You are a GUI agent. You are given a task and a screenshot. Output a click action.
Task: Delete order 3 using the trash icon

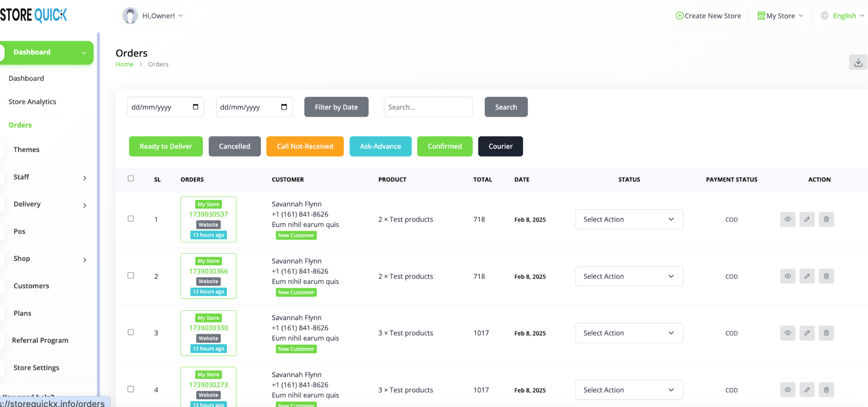826,333
